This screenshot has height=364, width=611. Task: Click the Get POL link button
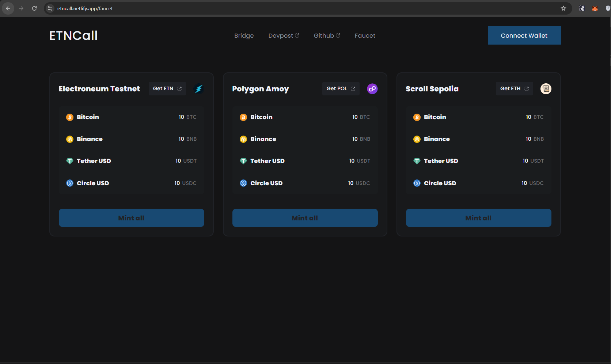point(341,89)
